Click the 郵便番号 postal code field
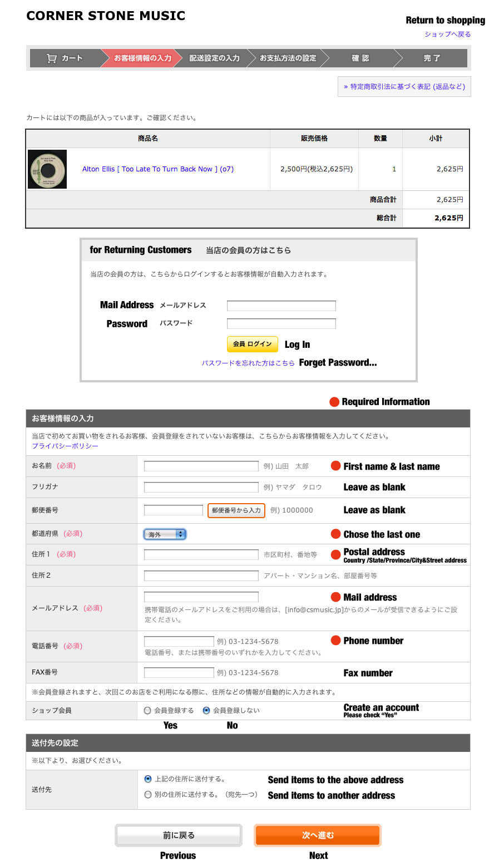Screen dimensions: 504x866 pyautogui.click(x=174, y=510)
